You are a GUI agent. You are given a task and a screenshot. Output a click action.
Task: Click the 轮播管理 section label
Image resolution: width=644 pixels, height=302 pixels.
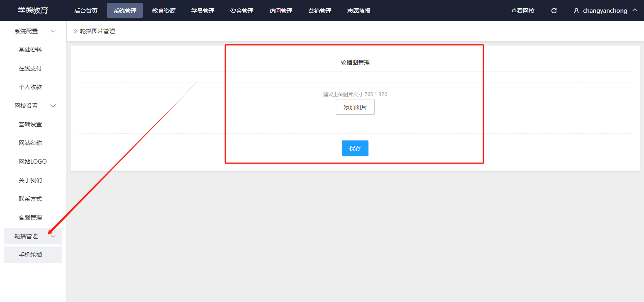point(26,236)
